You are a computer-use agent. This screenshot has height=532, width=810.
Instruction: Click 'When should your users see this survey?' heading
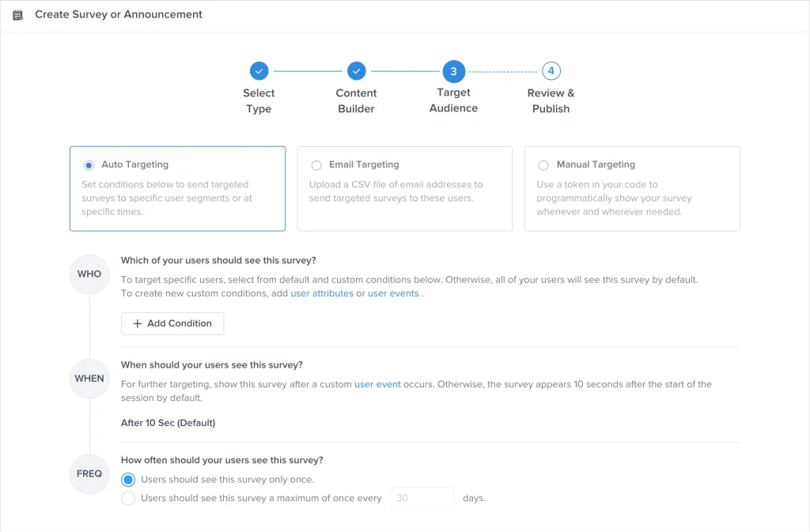(212, 365)
